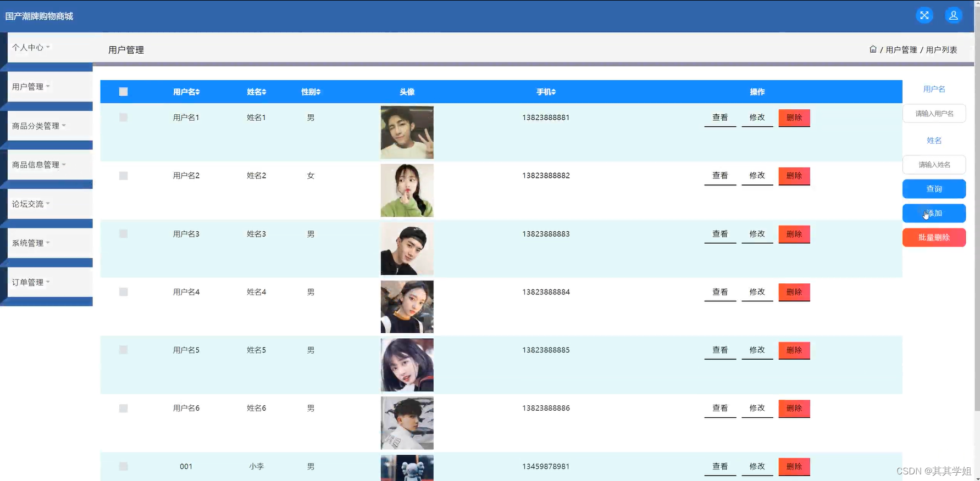The image size is (980, 481).
Task: Click phone number 13823888881
Action: (x=546, y=118)
